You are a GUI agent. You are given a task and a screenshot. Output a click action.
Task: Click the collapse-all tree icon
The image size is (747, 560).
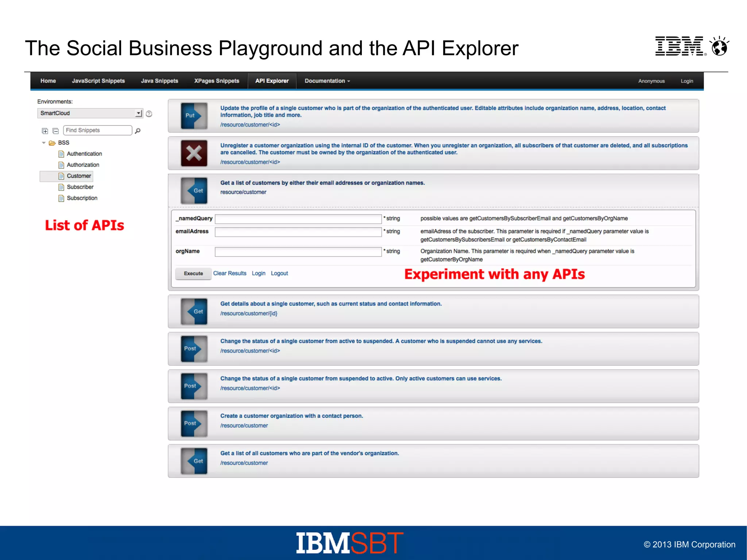click(55, 131)
